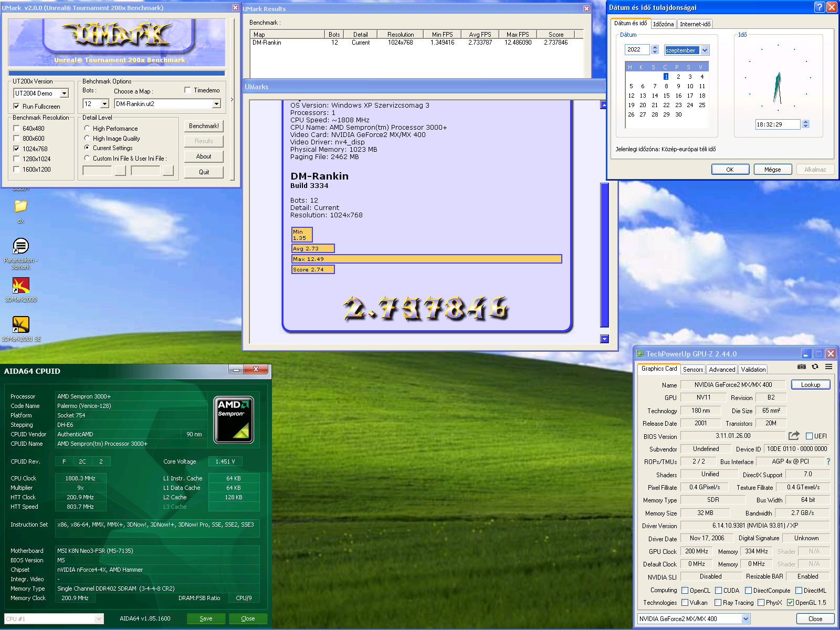Check the 1600x1200 resolution box
Viewport: 840px width, 630px height.
pos(16,169)
